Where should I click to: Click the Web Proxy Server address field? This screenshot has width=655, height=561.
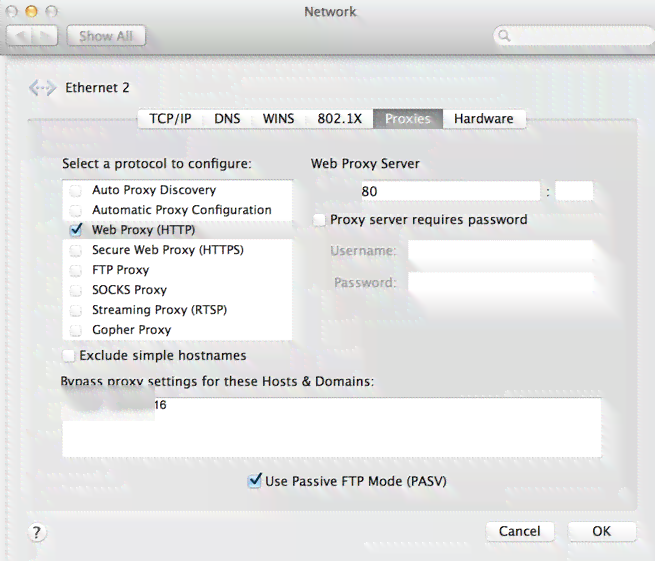tap(450, 191)
